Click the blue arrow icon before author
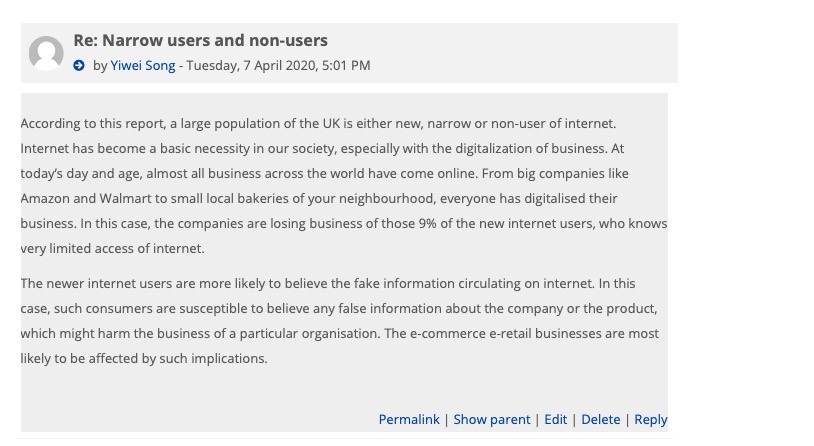 pos(79,66)
